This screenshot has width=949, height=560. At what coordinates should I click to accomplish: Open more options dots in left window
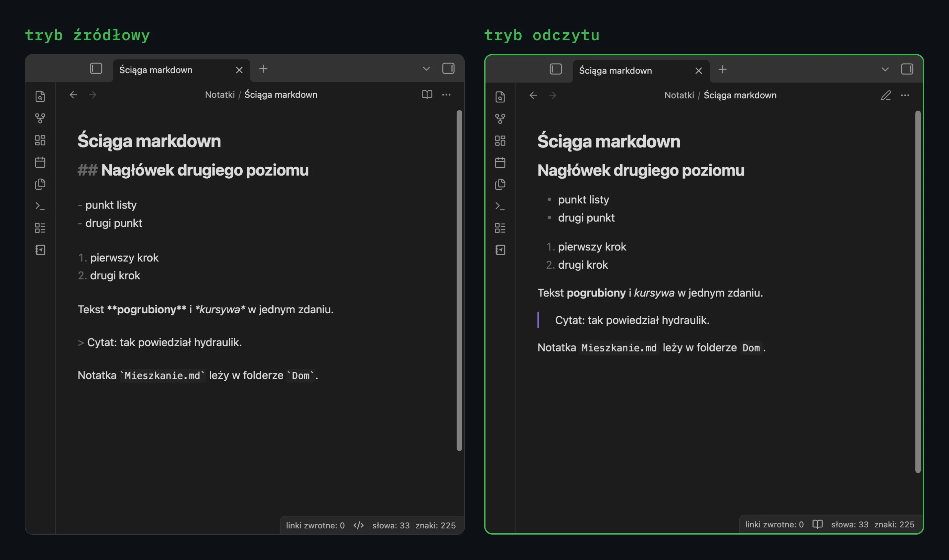click(x=446, y=95)
